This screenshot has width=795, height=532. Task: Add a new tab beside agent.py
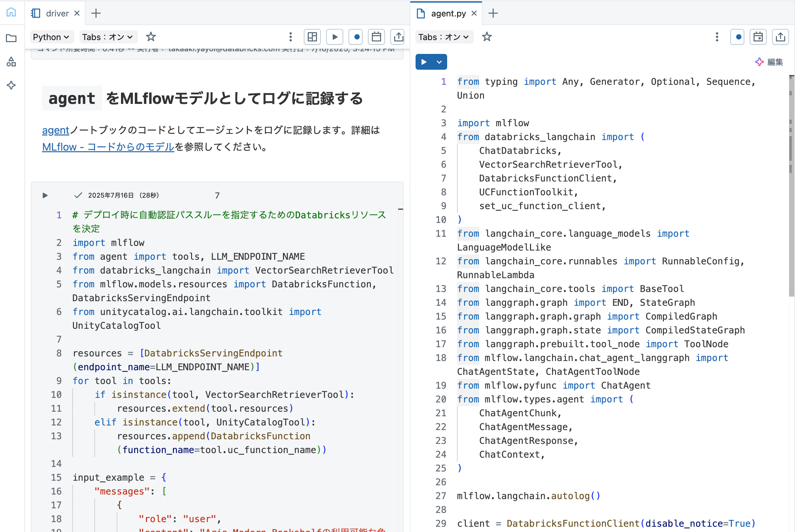point(493,13)
